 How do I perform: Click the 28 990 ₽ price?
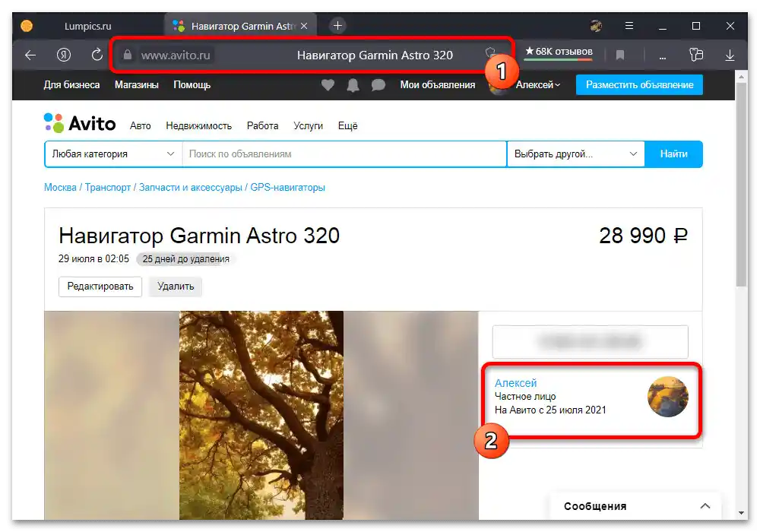[643, 236]
